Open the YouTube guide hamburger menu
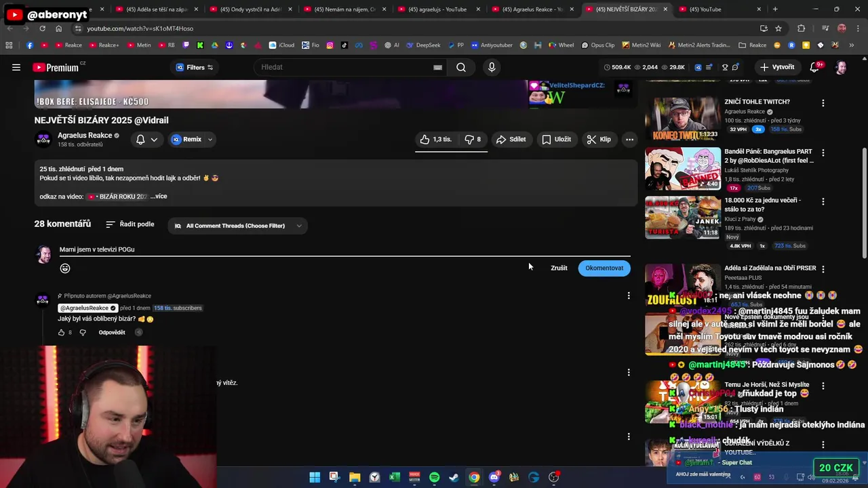This screenshot has width=868, height=488. point(16,67)
